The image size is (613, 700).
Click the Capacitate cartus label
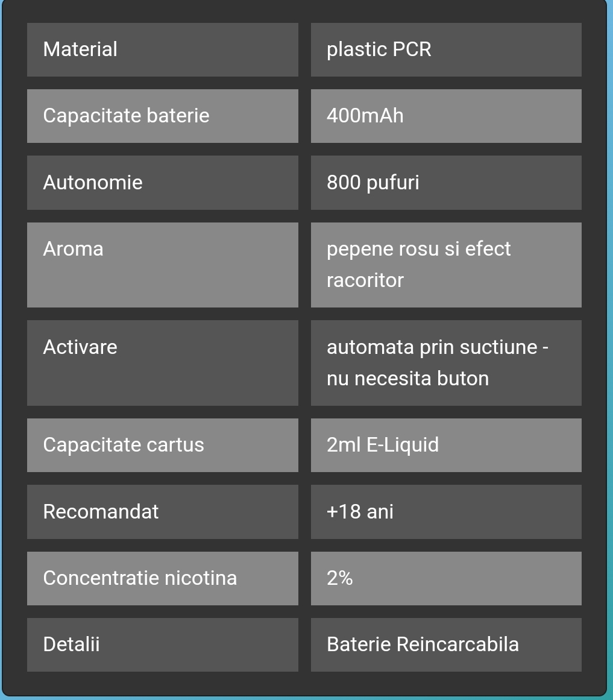pyautogui.click(x=124, y=445)
